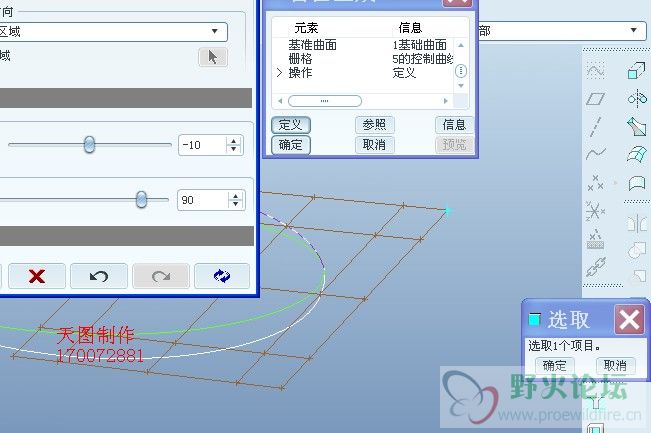Screen dimensions: 651x433
Task: Select the greyed Merge tool
Action: pyautogui.click(x=636, y=250)
